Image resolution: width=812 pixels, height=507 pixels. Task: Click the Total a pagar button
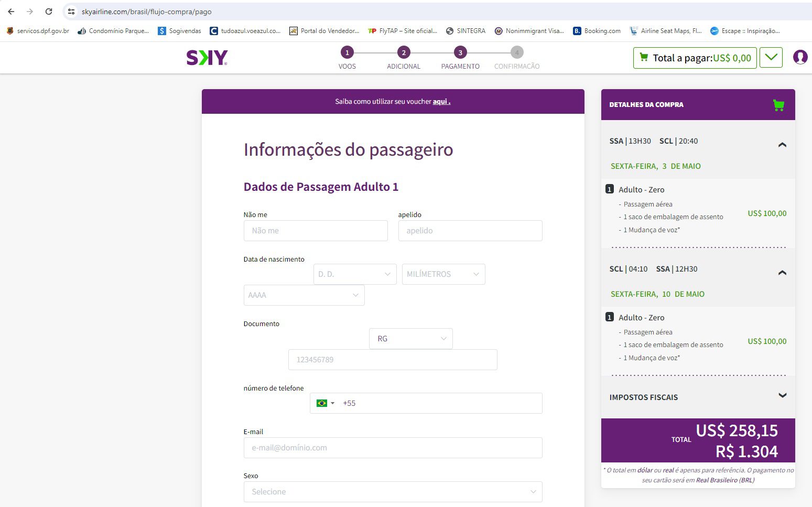point(695,58)
